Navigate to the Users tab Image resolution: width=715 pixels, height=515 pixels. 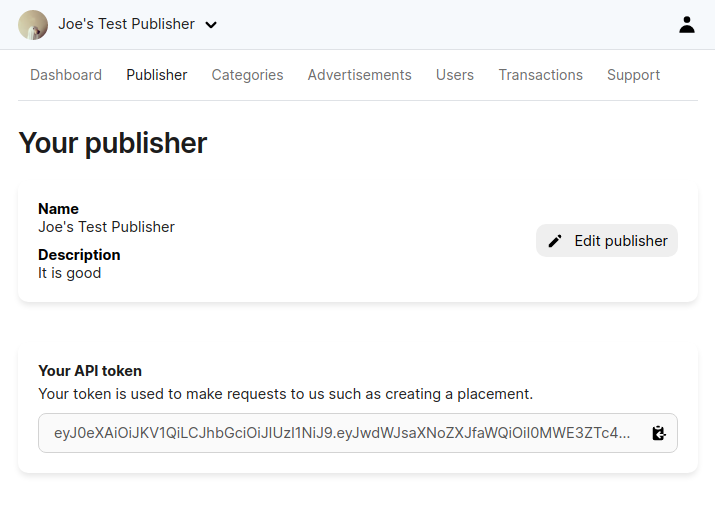[455, 75]
